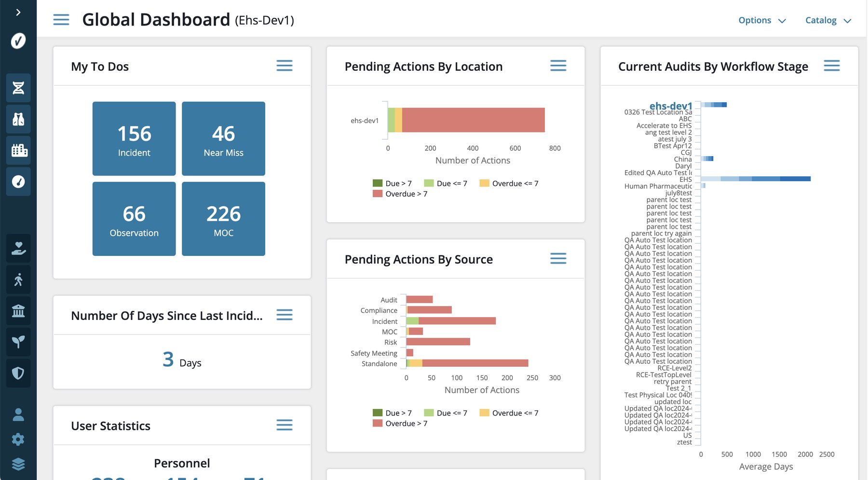Viewport: 868px width, 480px height.
Task: Click the China bar in audits chart
Action: tap(707, 159)
